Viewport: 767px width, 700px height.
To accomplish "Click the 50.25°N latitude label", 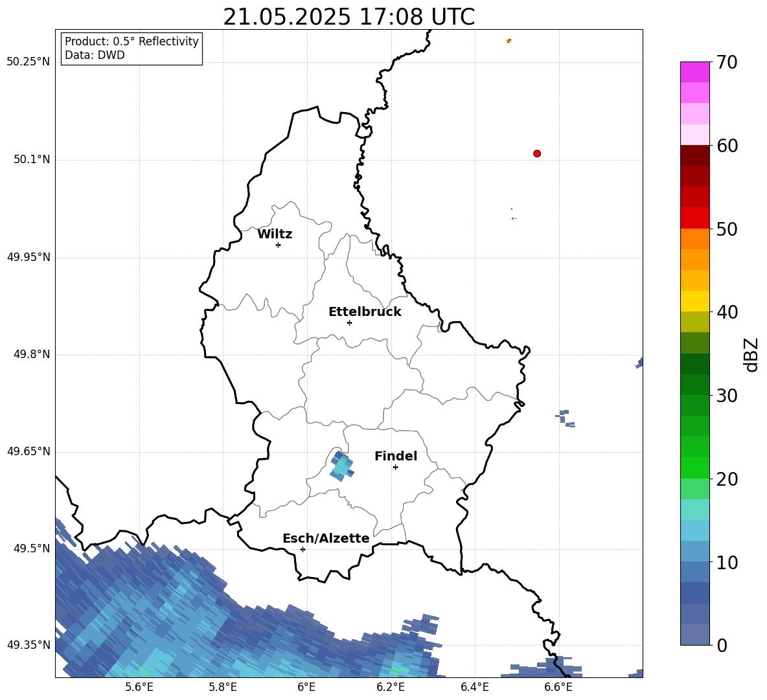I will click(x=28, y=62).
